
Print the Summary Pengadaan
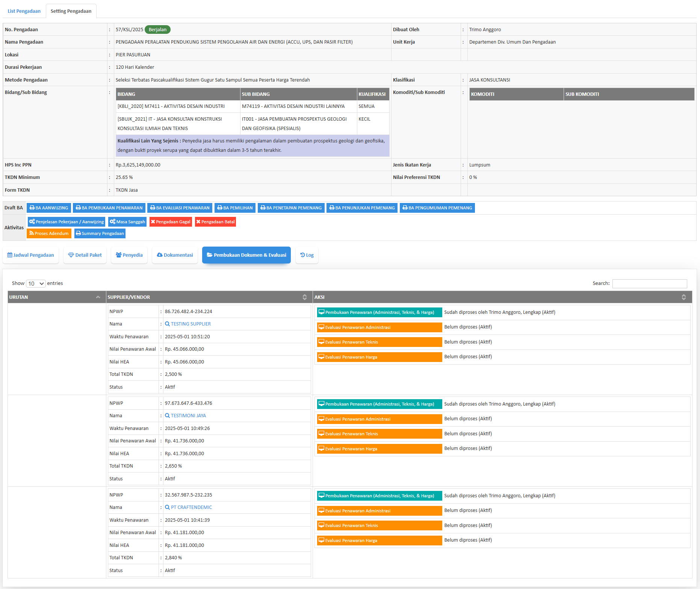pyautogui.click(x=100, y=233)
